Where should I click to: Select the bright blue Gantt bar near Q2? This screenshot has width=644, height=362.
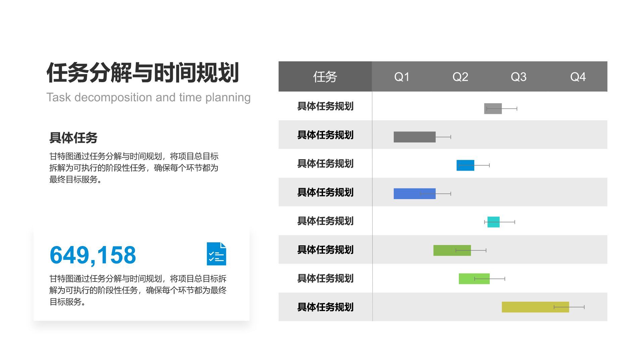click(465, 165)
